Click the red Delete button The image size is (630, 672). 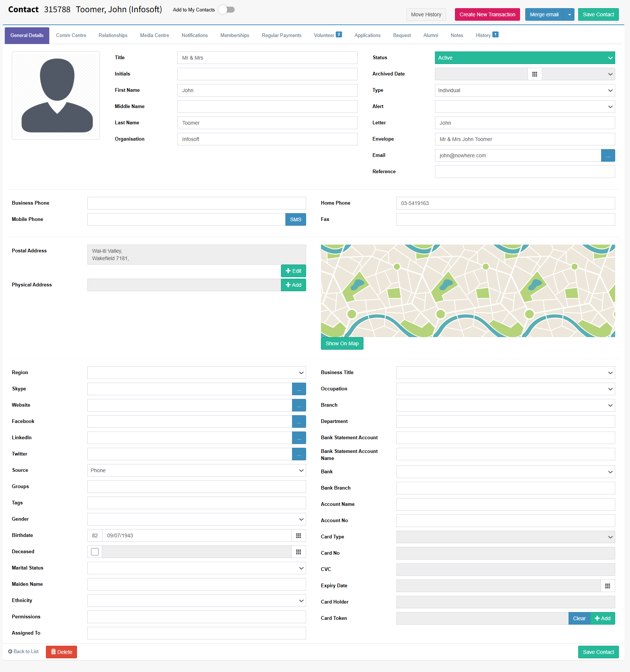point(61,652)
